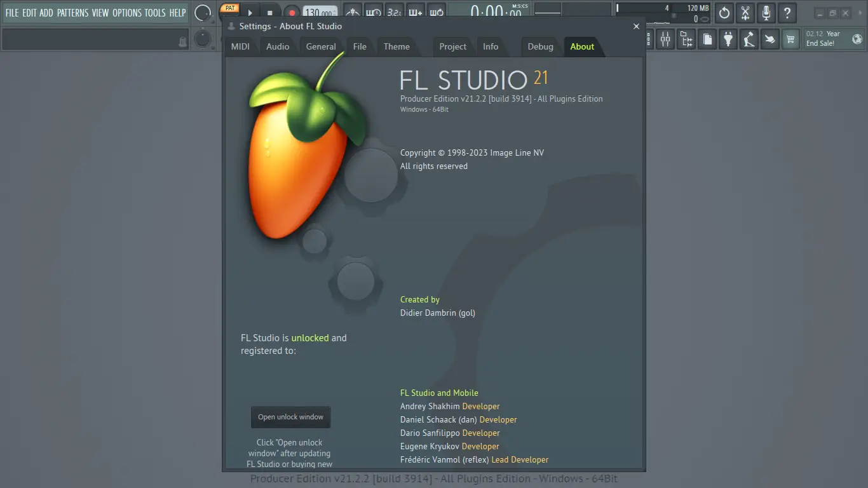Click the circular arrow undo history icon
Viewport: 868px width, 488px height.
724,13
